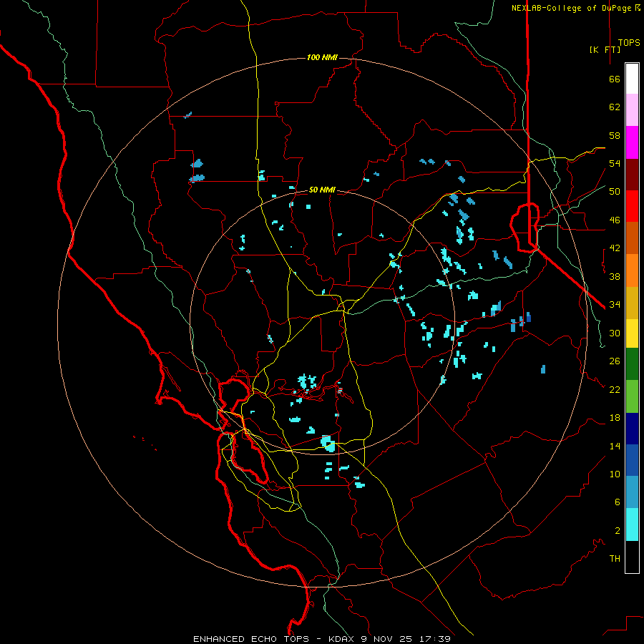
Task: Click the 100 NMI range ring label
Action: click(x=322, y=57)
